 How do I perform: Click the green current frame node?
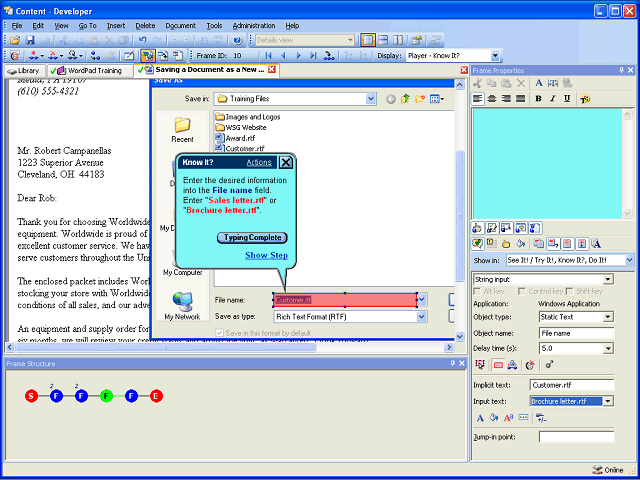click(107, 396)
